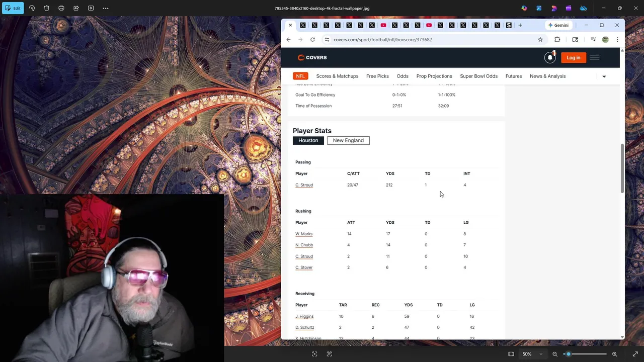Select New England player stats toggle
The image size is (644, 362).
click(x=348, y=140)
